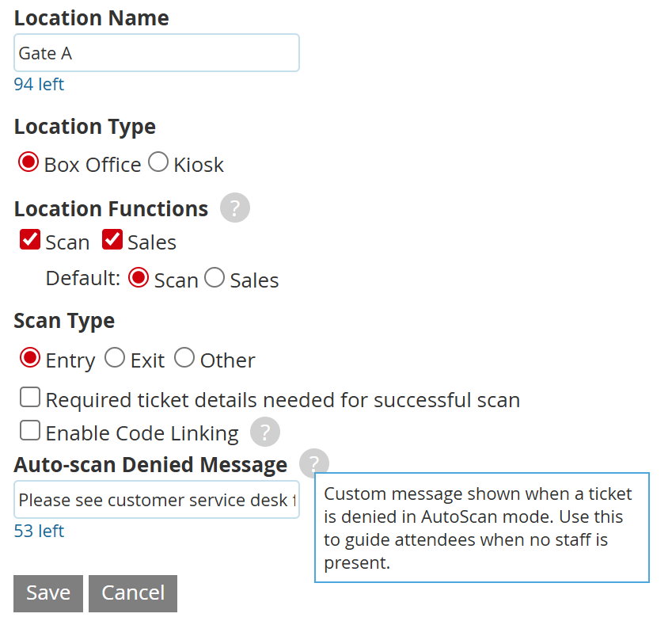672x625 pixels.
Task: Uncheck the Scan location function
Action: [x=30, y=240]
